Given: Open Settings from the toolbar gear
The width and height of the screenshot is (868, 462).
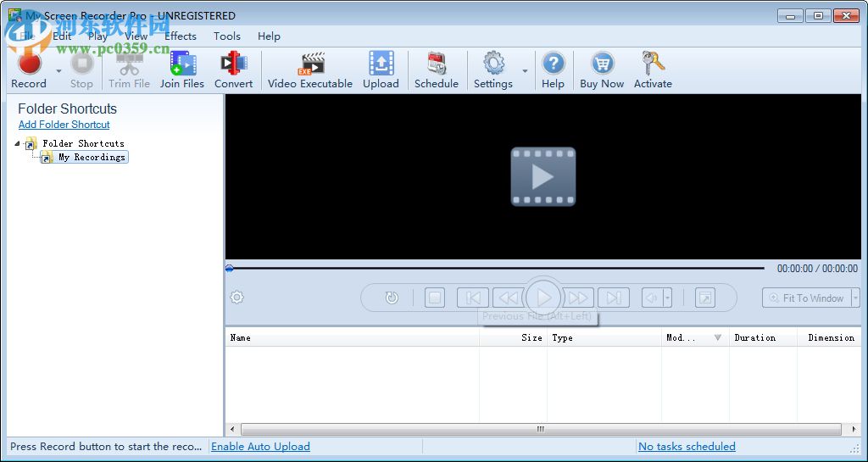Looking at the screenshot, I should point(493,70).
